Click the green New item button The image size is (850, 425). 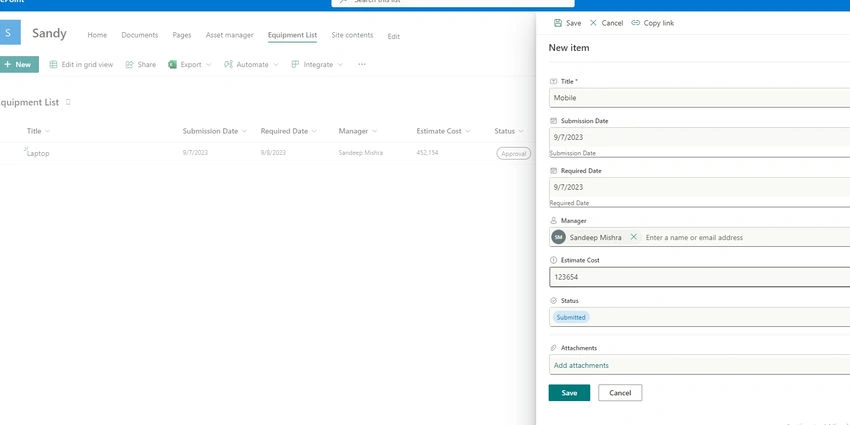click(x=18, y=65)
